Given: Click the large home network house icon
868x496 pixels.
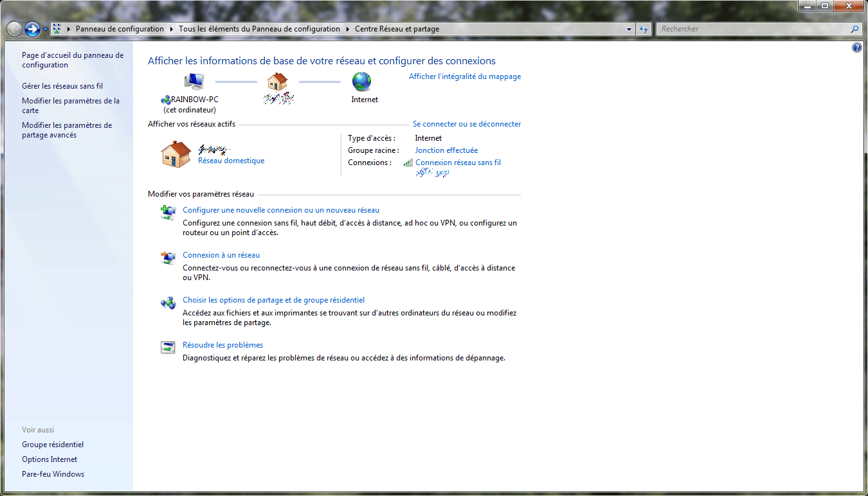Looking at the screenshot, I should [176, 155].
